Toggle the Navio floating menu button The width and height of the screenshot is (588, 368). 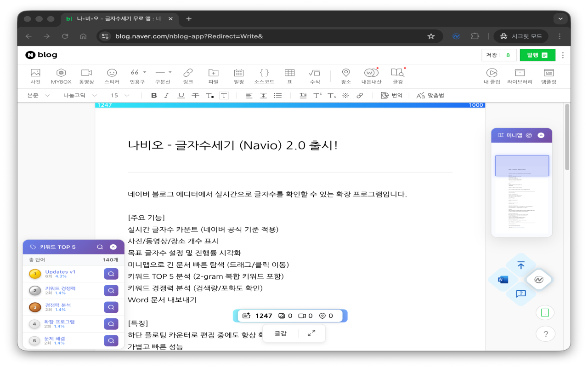(539, 280)
